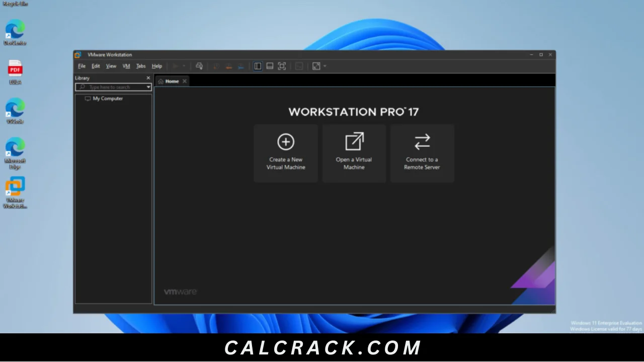Click Connect to a Remote Server
Screen dimensions: 644x362
422,153
